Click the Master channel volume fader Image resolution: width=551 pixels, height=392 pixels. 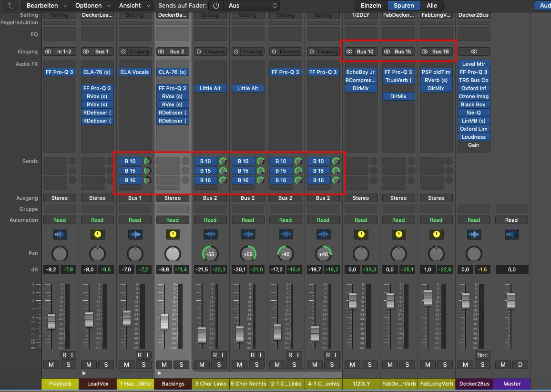[x=511, y=300]
